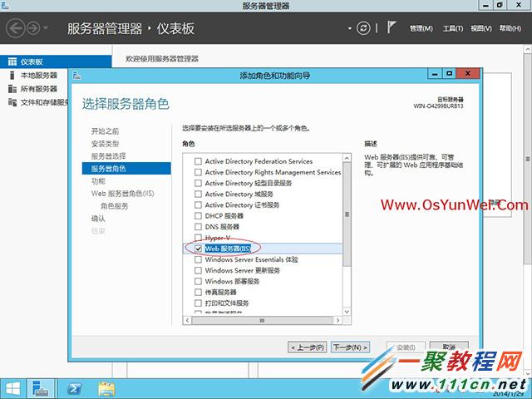Click Server Manager taskbar icon
Screen dimensions: 532x399
pyautogui.click(x=41, y=388)
